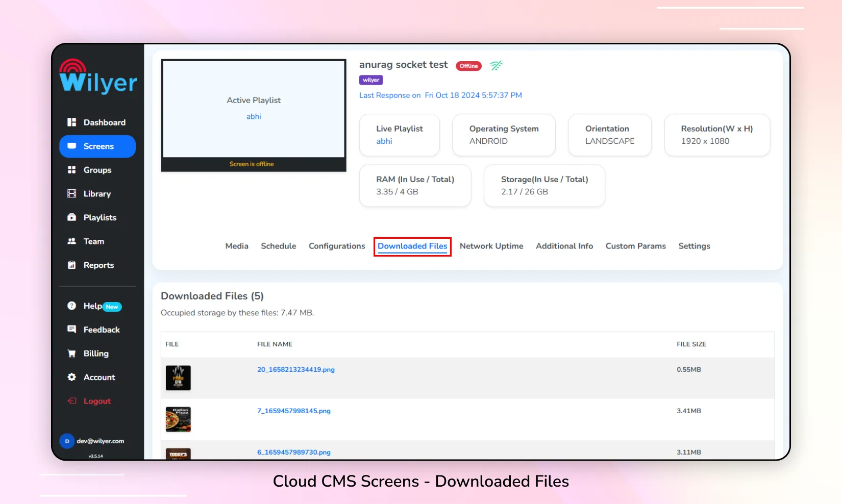The image size is (842, 504).
Task: Click the Operating System ANDROID card
Action: click(x=504, y=135)
